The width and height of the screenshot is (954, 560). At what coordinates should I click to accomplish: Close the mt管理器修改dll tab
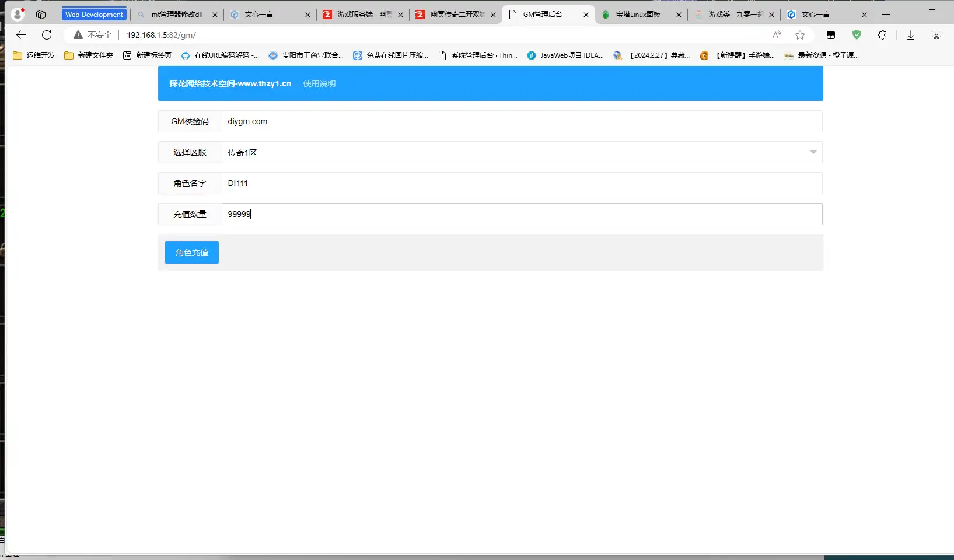215,15
